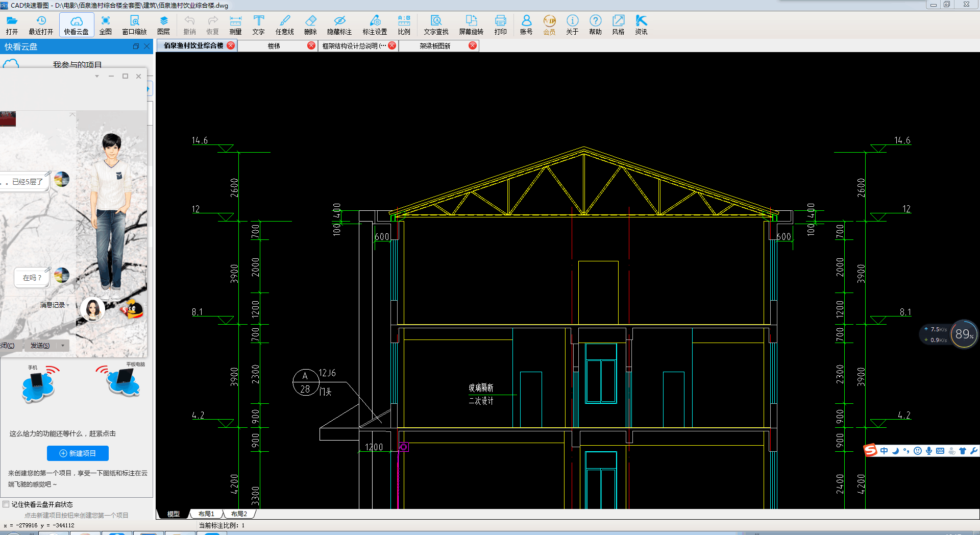
Task: Switch to the 架梁板图新 tab
Action: pos(435,45)
